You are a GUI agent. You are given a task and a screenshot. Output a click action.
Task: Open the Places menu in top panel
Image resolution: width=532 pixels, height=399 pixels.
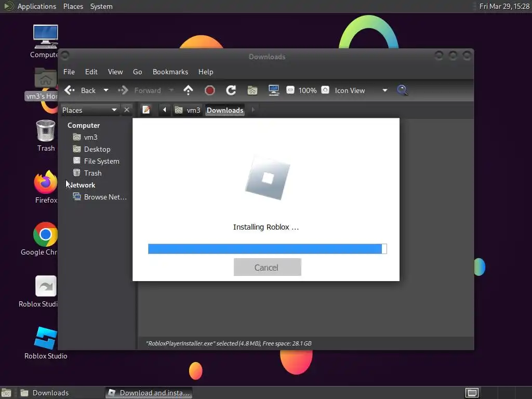[x=73, y=6]
